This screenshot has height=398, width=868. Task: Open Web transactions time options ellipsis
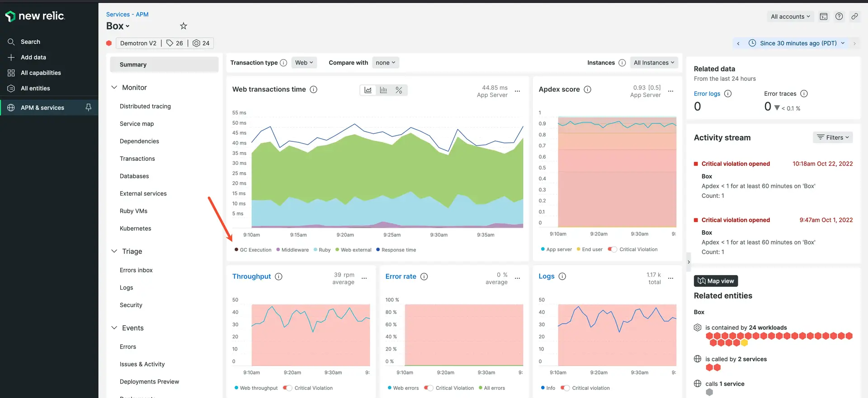(x=518, y=91)
